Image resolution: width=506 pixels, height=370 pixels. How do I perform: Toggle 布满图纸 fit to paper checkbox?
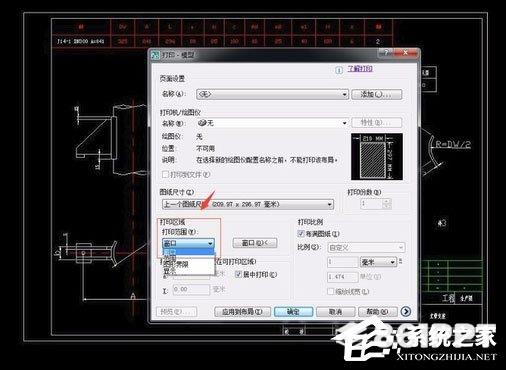301,233
